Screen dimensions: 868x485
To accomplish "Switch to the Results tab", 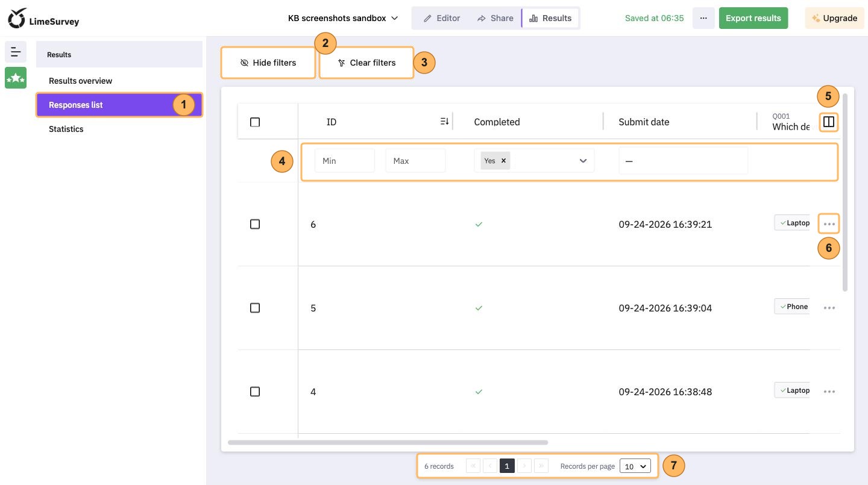I will pyautogui.click(x=550, y=18).
